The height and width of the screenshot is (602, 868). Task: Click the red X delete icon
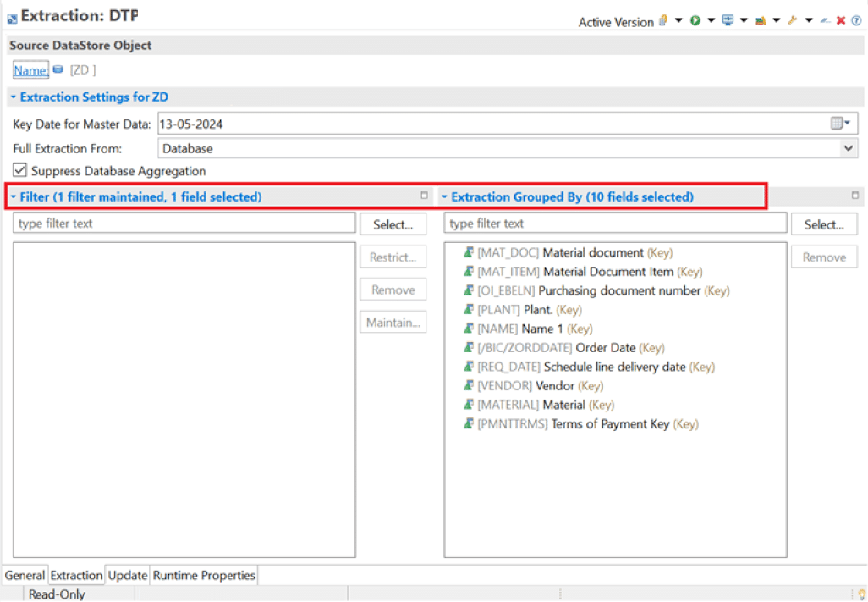pos(841,20)
